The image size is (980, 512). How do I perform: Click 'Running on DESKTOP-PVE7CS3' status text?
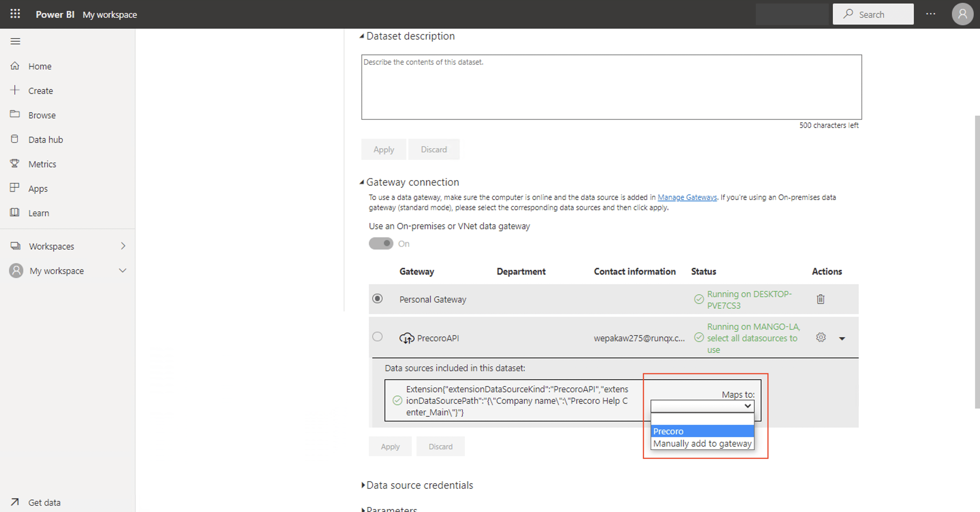(x=749, y=300)
